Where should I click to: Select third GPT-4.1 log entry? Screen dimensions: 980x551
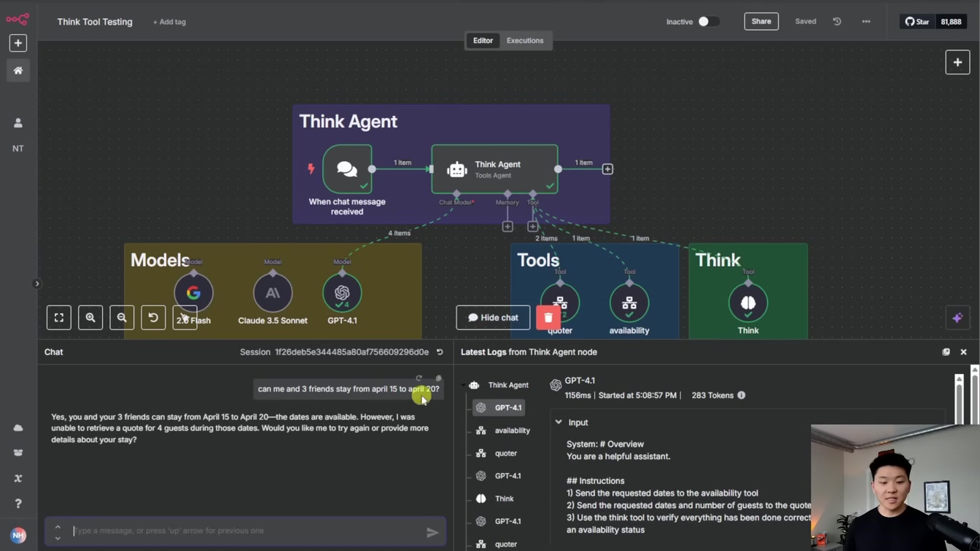pos(499,521)
